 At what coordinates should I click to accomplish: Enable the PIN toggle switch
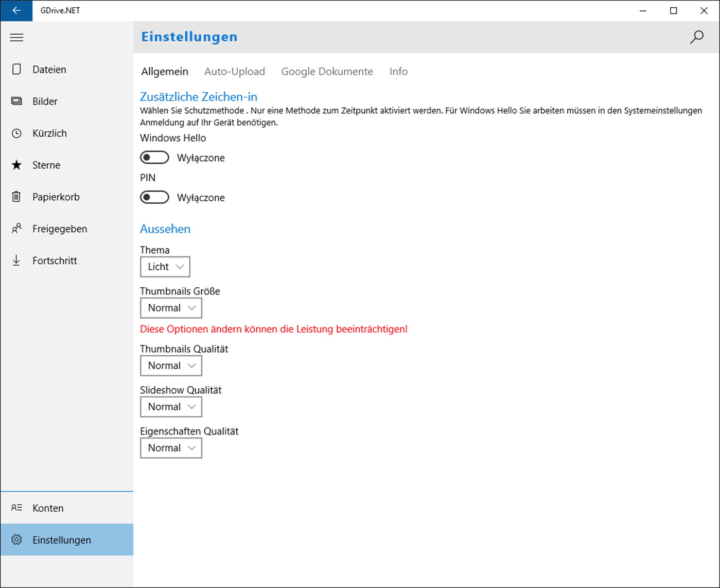(x=154, y=197)
